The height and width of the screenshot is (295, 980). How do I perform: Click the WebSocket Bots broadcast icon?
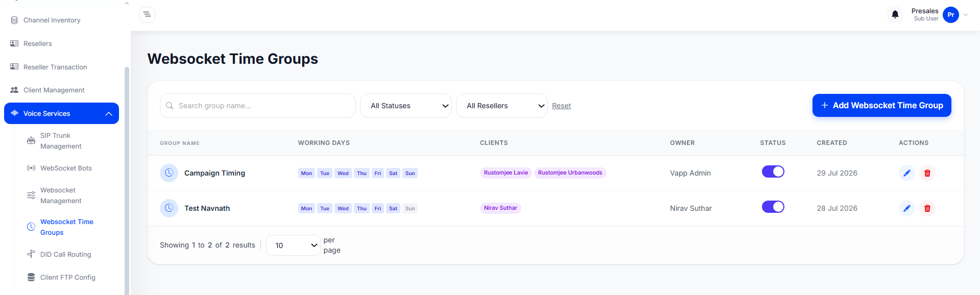pyautogui.click(x=31, y=168)
